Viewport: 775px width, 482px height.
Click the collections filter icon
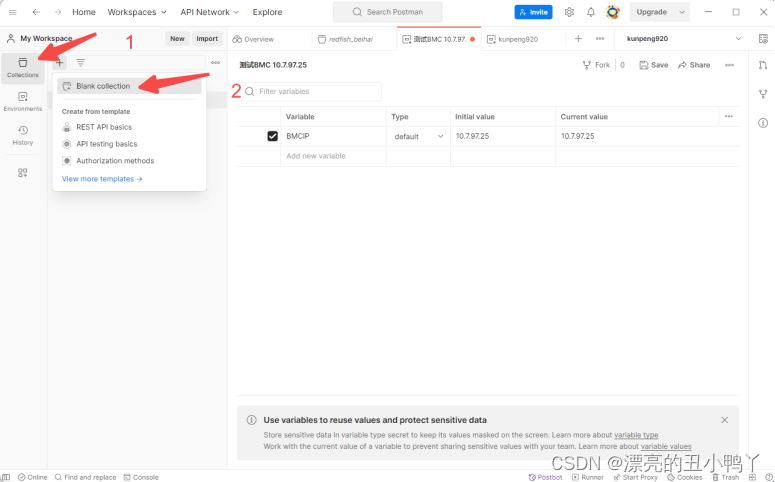[x=81, y=63]
